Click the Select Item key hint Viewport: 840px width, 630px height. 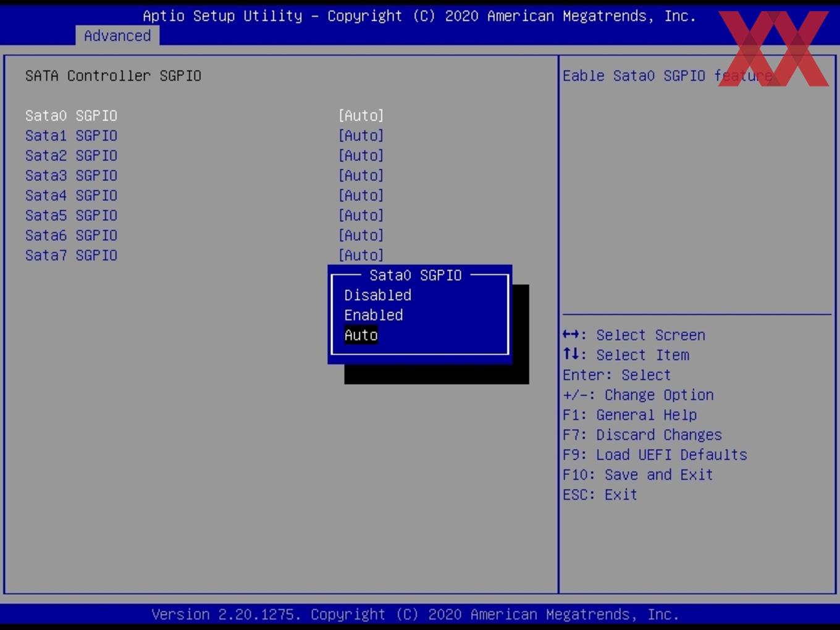(626, 355)
